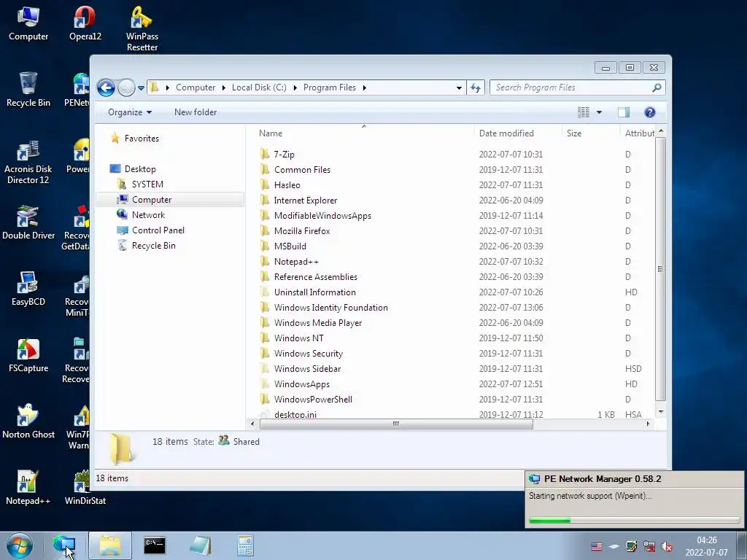Refresh the Program Files folder view

476,87
